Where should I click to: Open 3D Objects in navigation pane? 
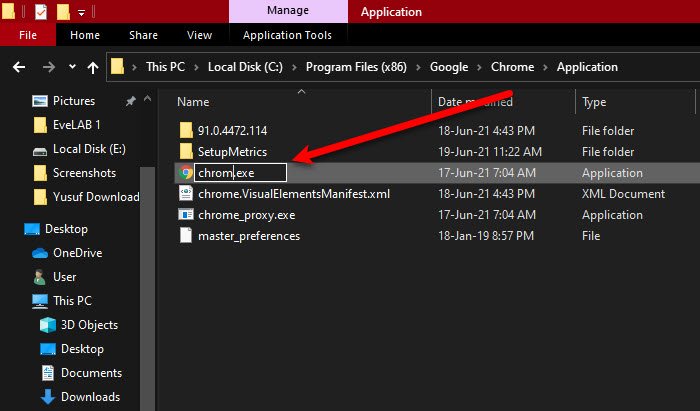click(89, 325)
